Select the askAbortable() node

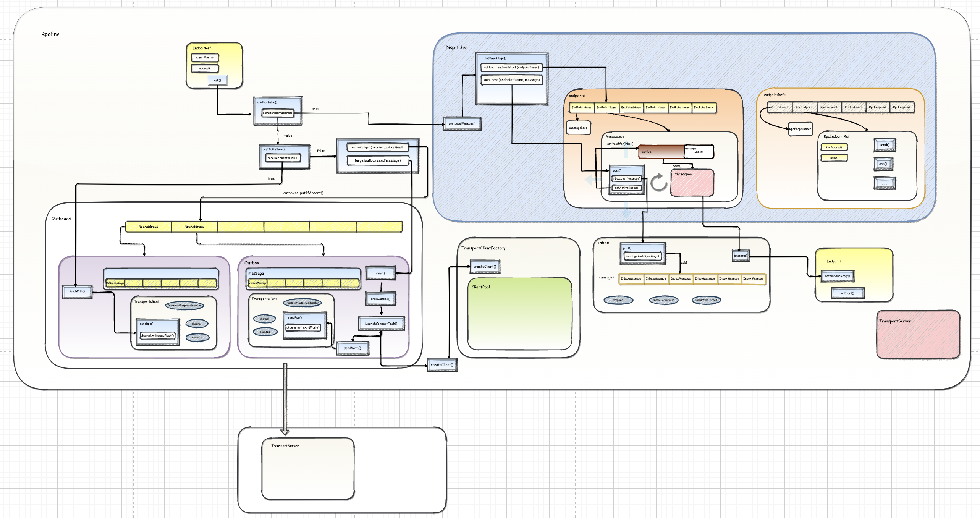click(x=278, y=111)
